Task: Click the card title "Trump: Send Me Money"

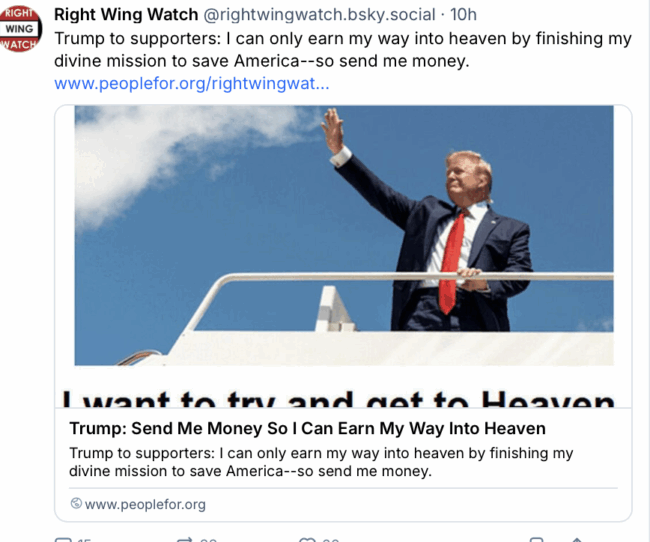Action: tap(307, 428)
